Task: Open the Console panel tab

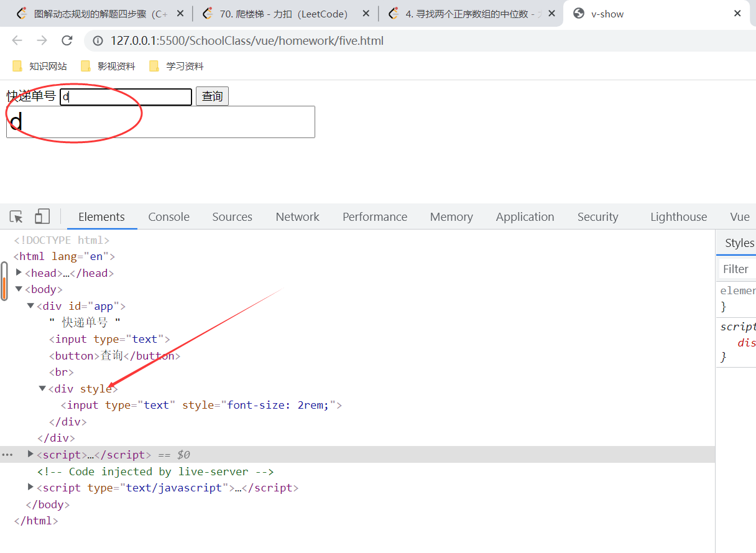Action: point(168,216)
